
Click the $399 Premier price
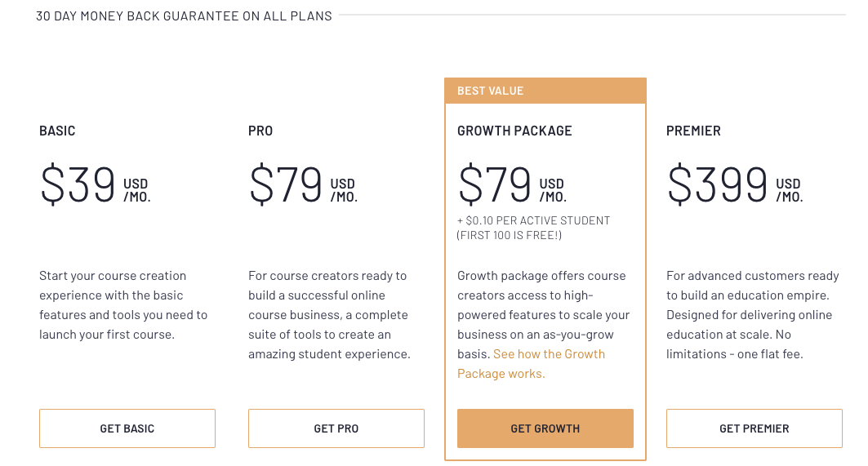click(718, 184)
